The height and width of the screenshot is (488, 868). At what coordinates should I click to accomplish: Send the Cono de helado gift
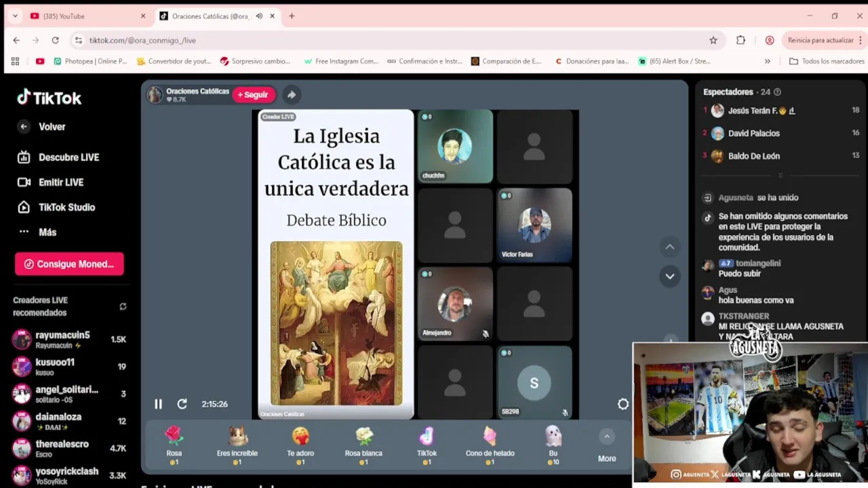(490, 445)
